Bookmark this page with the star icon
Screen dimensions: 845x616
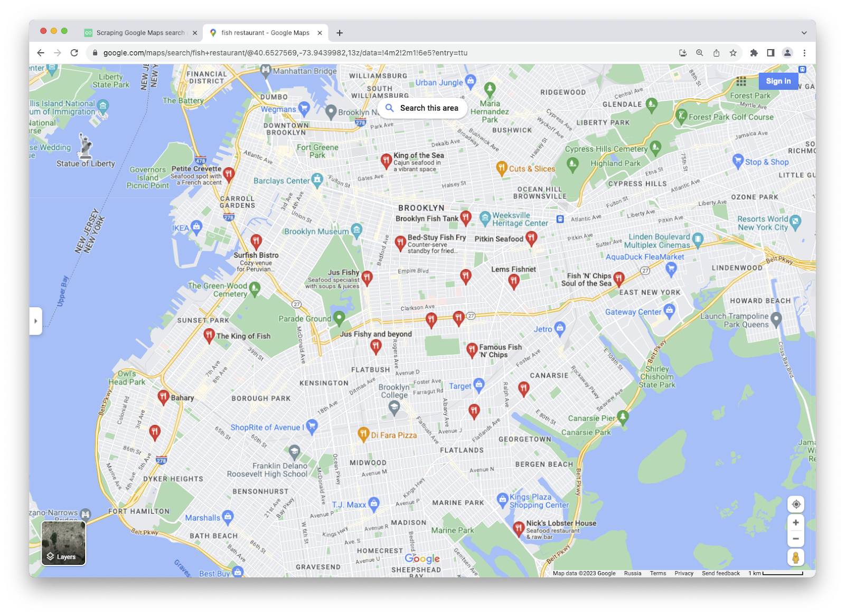coord(733,53)
